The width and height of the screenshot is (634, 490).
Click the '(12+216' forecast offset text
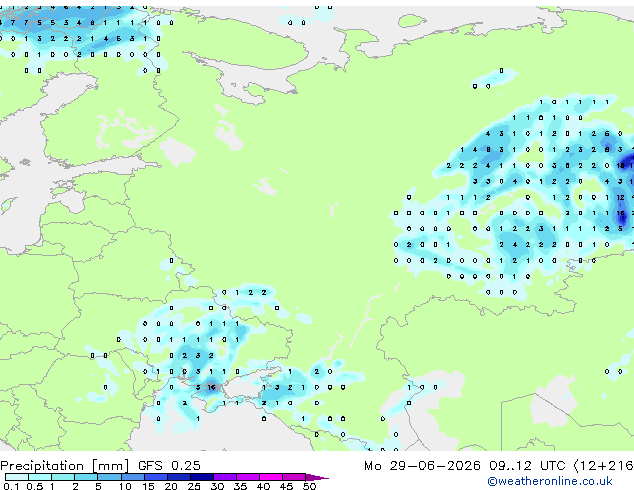point(603,466)
